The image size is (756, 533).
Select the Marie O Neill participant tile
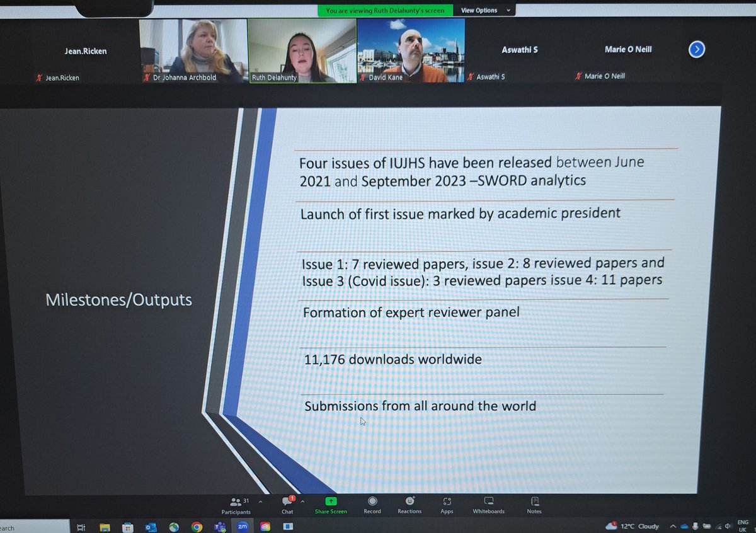tap(628, 51)
